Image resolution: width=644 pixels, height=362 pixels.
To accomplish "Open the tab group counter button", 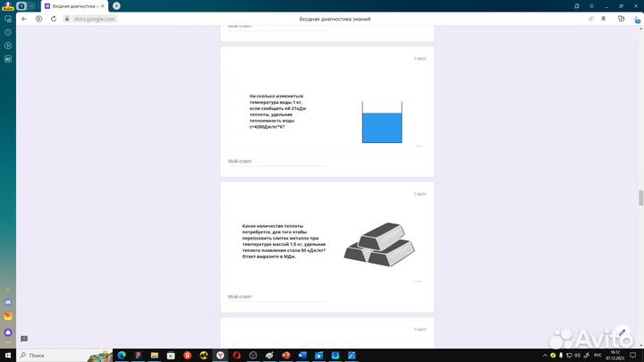I will pyautogui.click(x=21, y=6).
